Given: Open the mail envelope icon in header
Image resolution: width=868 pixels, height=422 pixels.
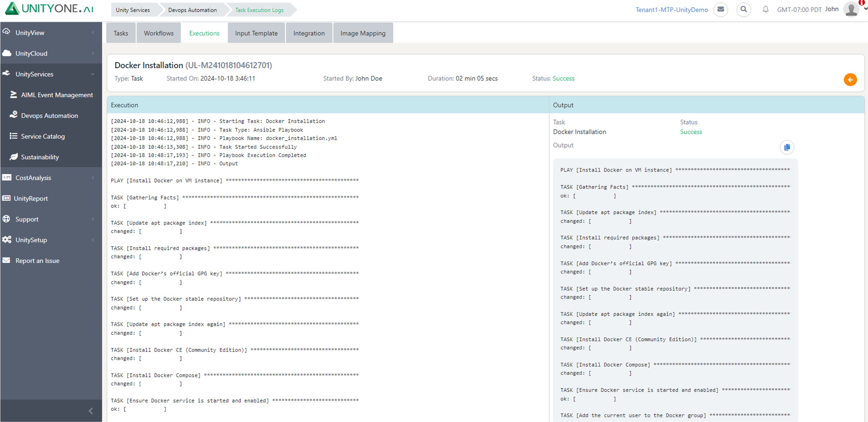Looking at the screenshot, I should [x=720, y=9].
